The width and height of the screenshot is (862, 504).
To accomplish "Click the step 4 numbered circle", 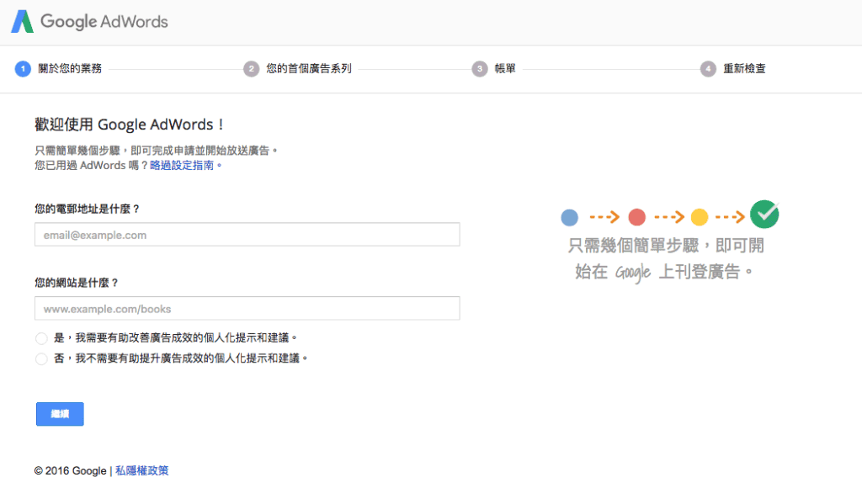I will tap(708, 69).
